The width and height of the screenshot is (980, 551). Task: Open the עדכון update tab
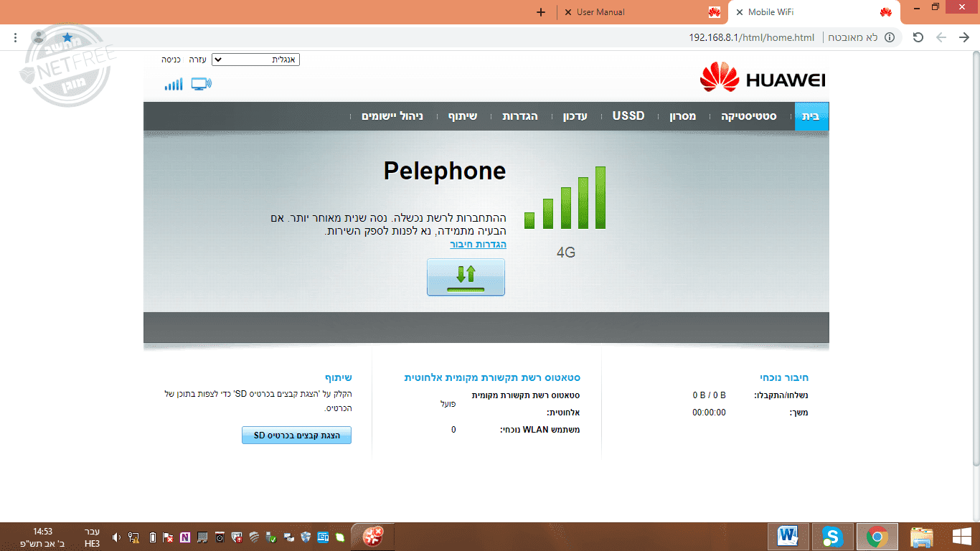575,116
